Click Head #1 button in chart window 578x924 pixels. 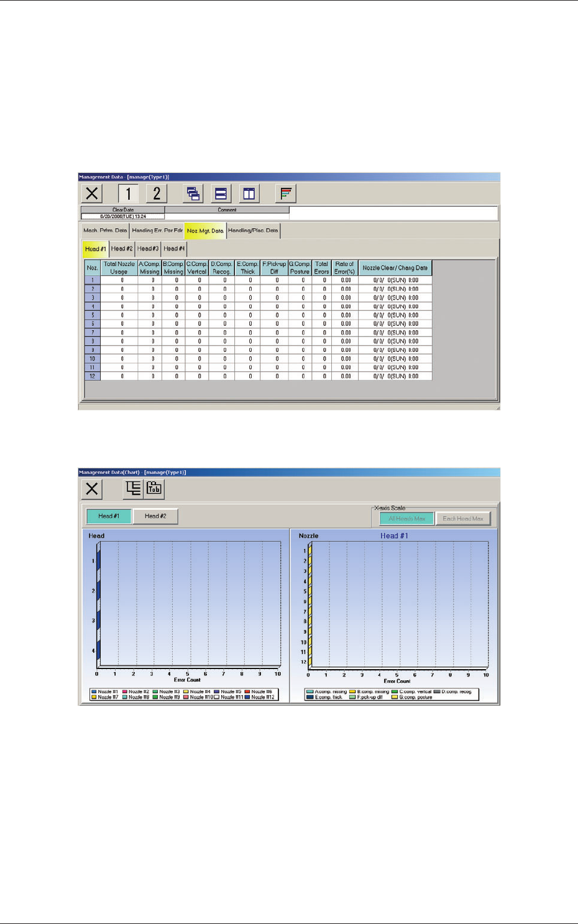tap(109, 516)
